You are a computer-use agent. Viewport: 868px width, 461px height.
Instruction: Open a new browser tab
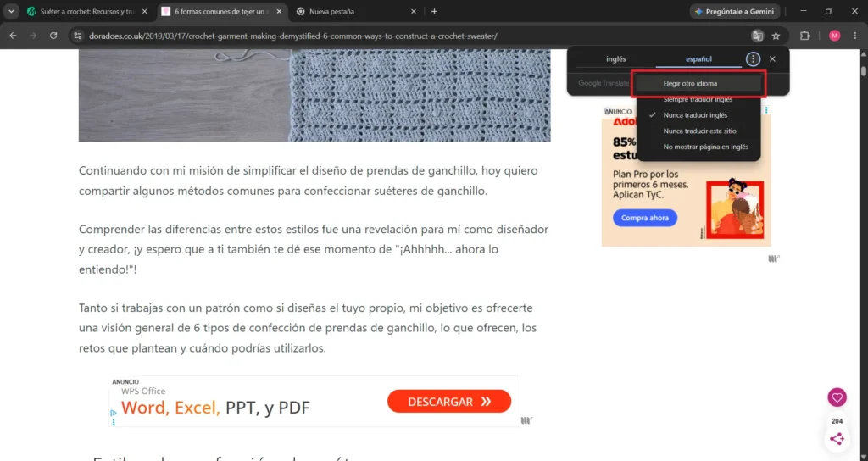(435, 11)
